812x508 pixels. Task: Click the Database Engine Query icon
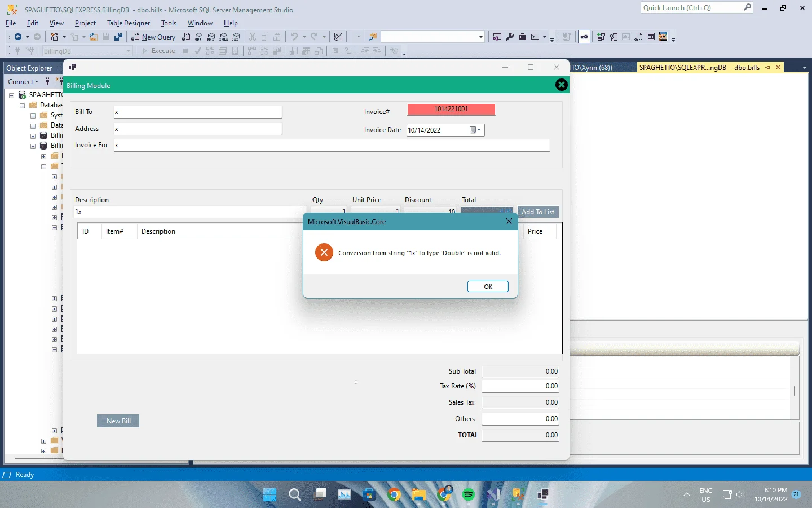coord(186,37)
